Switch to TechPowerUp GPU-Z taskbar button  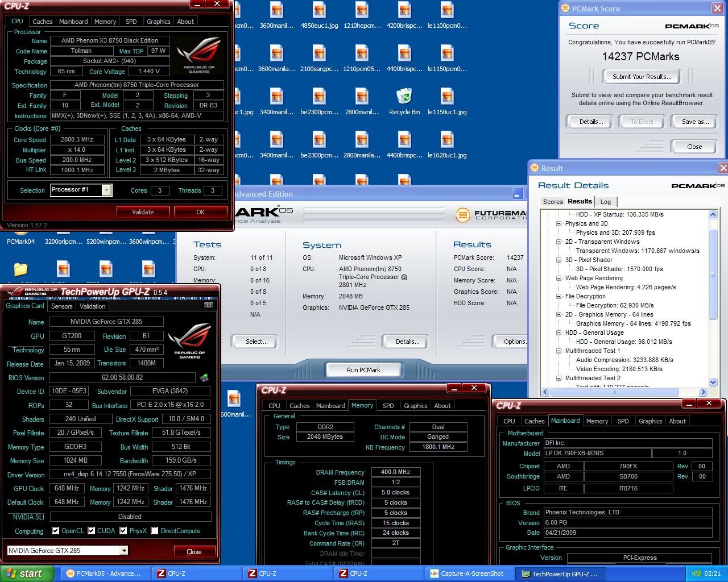[x=560, y=573]
